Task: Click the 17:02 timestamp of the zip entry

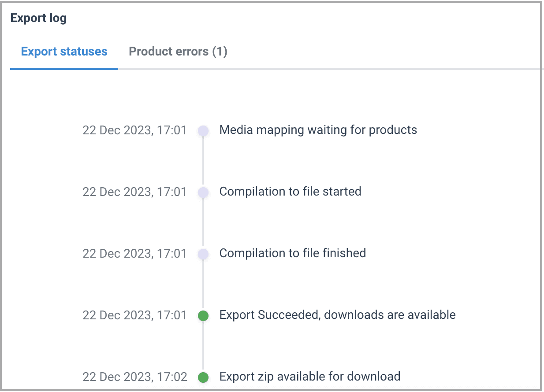Action: (135, 377)
